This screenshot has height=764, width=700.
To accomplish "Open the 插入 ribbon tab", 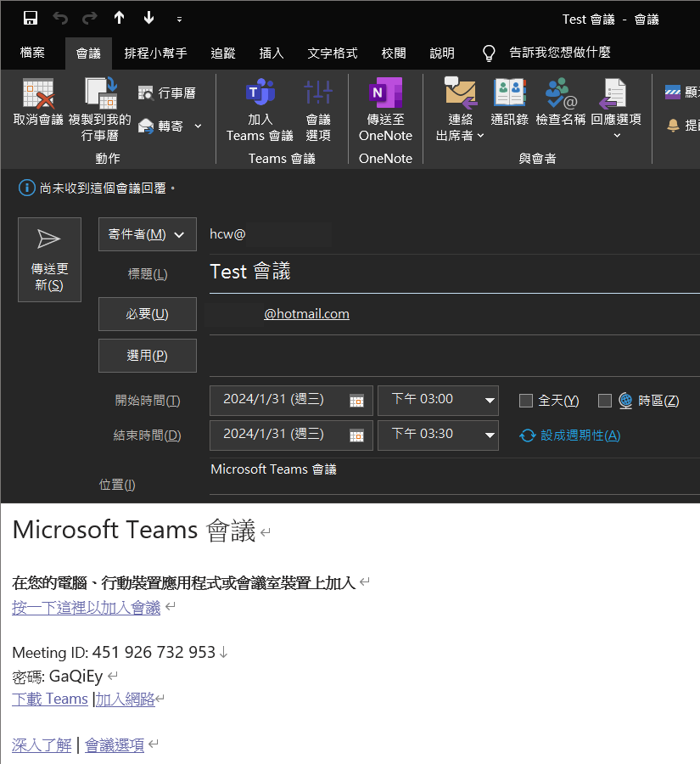I will click(272, 53).
